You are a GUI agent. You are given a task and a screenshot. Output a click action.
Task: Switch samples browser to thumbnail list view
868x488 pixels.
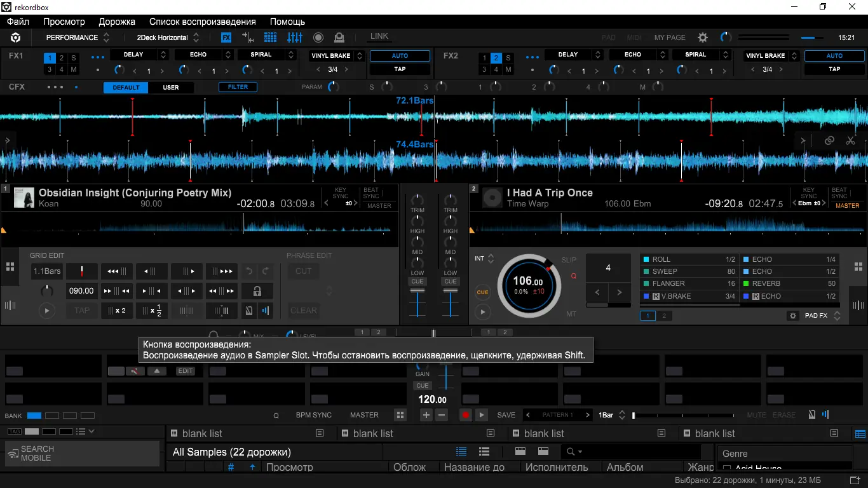pyautogui.click(x=484, y=452)
